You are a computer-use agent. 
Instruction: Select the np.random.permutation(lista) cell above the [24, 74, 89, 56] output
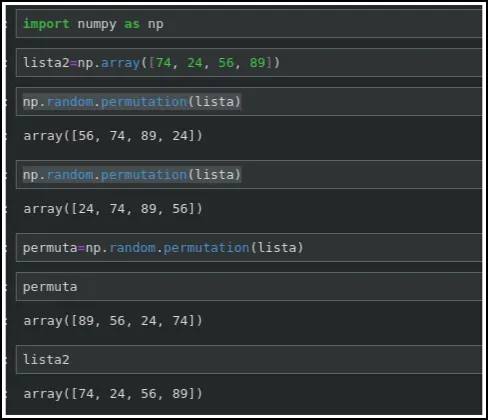pos(249,175)
